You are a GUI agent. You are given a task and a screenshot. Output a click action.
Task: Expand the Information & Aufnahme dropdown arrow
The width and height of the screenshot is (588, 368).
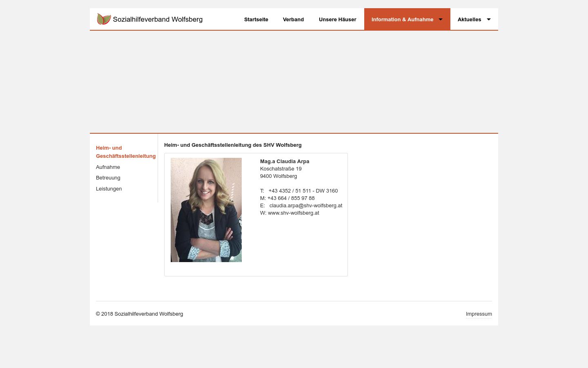tap(441, 19)
